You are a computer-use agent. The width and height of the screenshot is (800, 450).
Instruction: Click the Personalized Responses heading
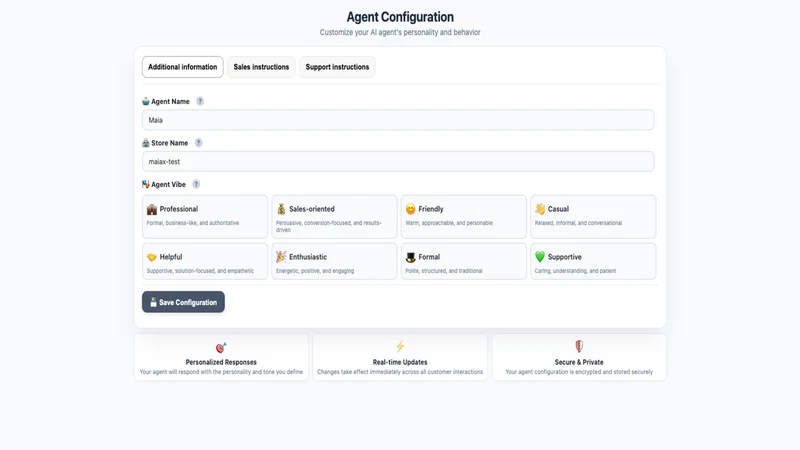[x=221, y=362]
